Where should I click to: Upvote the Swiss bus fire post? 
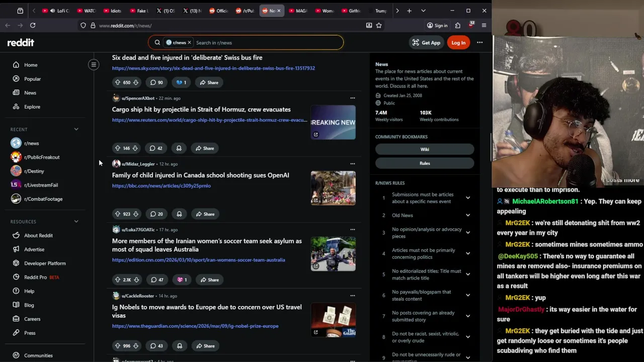118,82
